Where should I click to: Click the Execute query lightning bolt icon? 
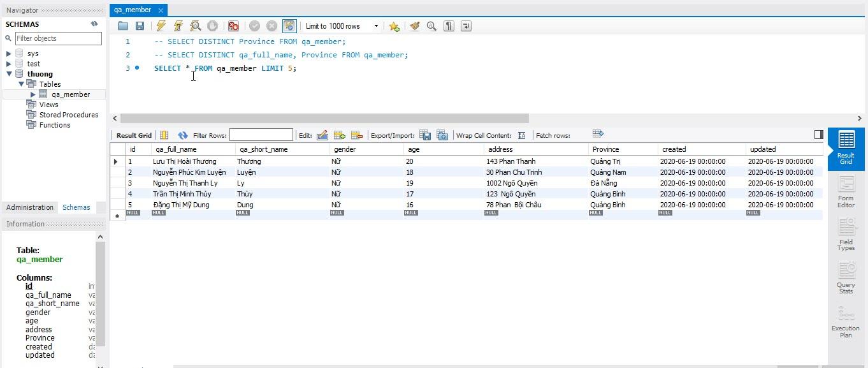pyautogui.click(x=161, y=26)
